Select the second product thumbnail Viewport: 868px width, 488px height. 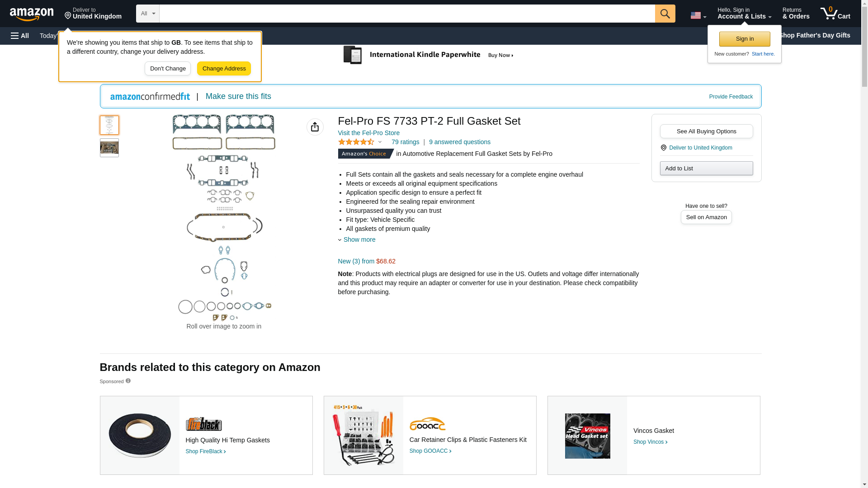point(109,148)
